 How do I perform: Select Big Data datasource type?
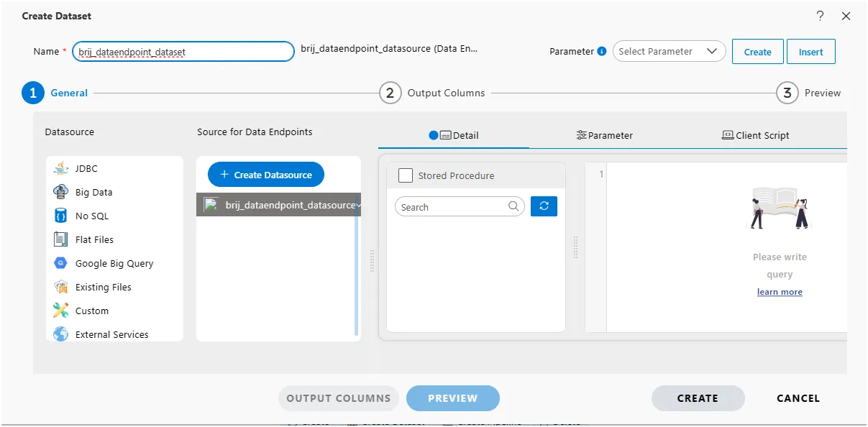(114, 192)
